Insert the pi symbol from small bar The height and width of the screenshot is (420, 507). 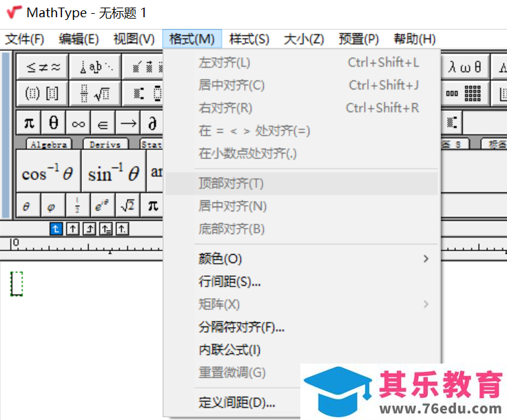[28, 123]
